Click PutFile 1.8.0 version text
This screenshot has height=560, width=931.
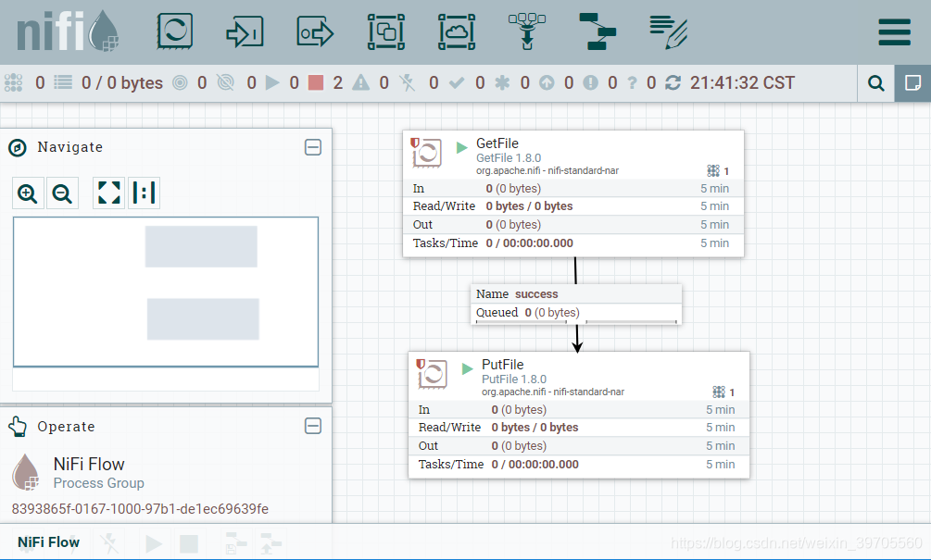pos(513,380)
